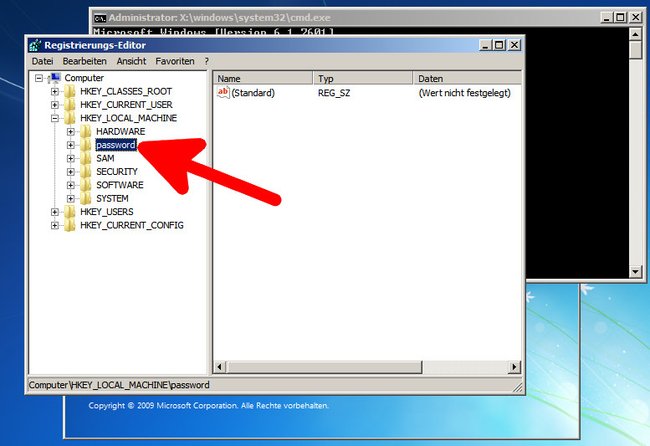The width and height of the screenshot is (650, 446).
Task: Expand the SECURITY key
Action: pyautogui.click(x=70, y=172)
